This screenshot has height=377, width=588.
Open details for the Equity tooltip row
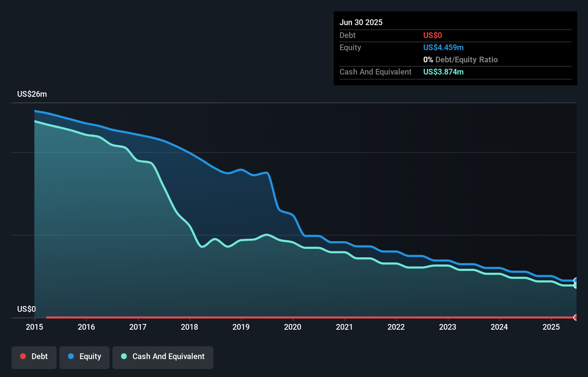pyautogui.click(x=350, y=47)
